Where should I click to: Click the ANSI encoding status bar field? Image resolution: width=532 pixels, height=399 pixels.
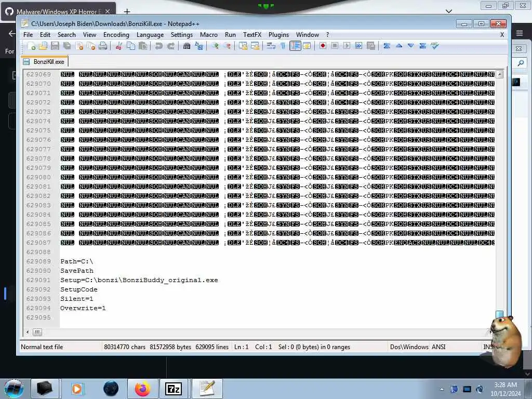coord(438,347)
